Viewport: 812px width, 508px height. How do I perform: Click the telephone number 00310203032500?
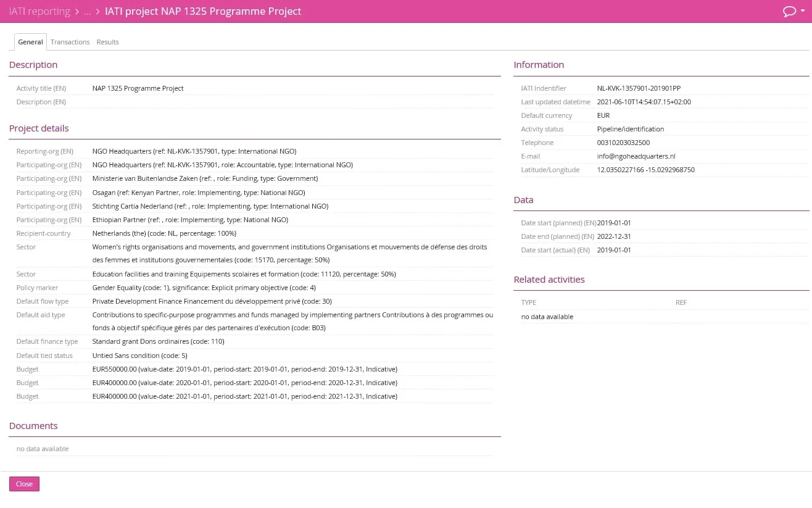click(x=623, y=143)
